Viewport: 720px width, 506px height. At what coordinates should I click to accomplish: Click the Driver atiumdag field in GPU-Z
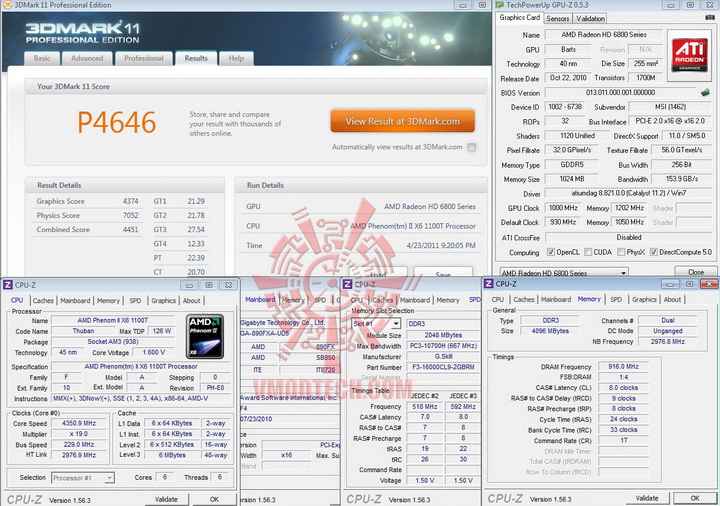[629, 193]
